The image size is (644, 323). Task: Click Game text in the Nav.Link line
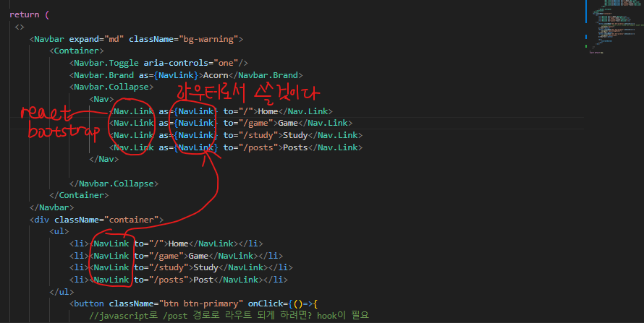[x=288, y=123]
